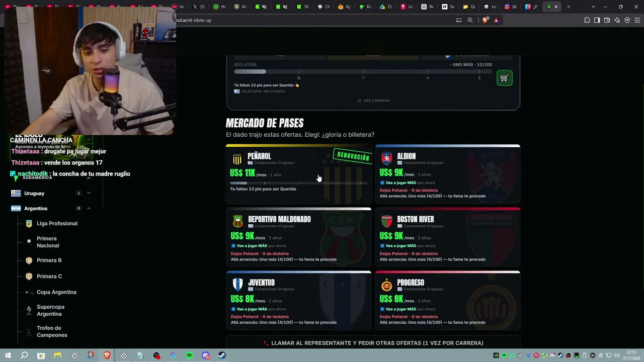Select Primera Nacional in the sidebar
The height and width of the screenshot is (362, 644).
click(48, 242)
